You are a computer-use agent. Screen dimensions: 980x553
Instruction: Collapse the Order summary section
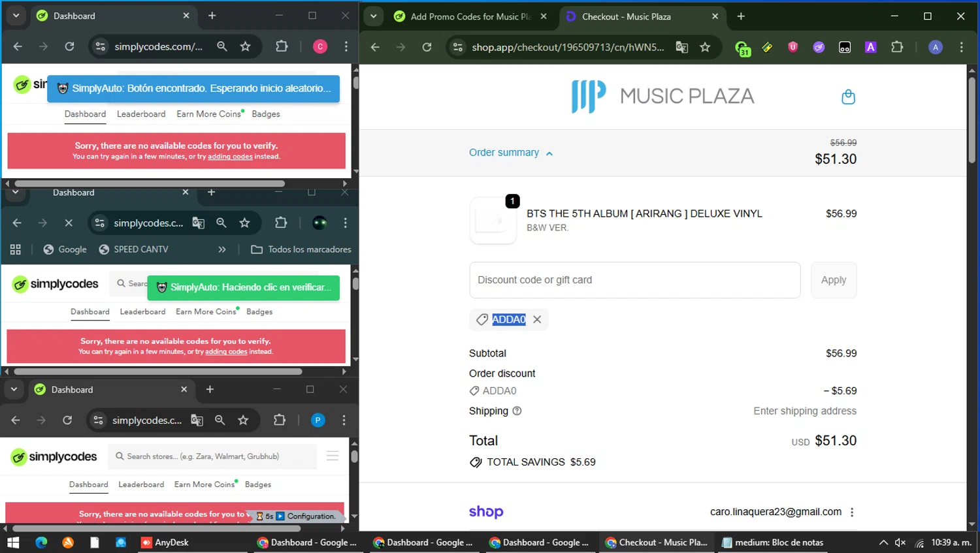(x=511, y=153)
